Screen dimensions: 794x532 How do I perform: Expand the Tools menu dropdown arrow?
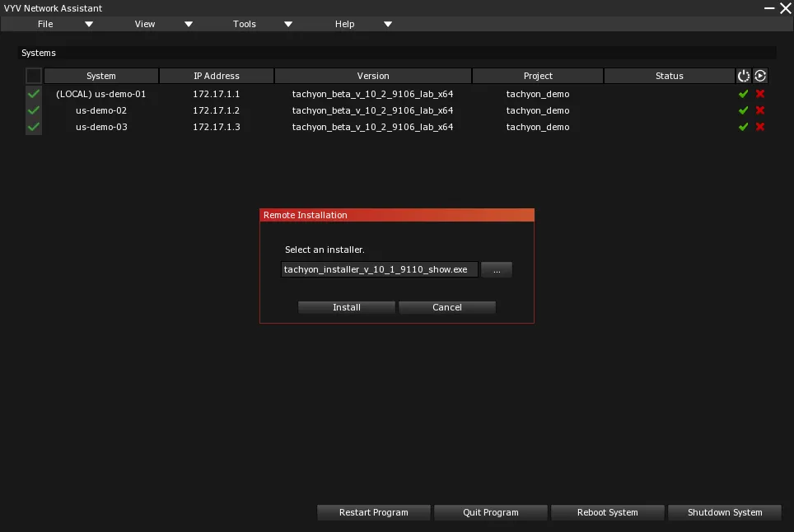coord(288,25)
